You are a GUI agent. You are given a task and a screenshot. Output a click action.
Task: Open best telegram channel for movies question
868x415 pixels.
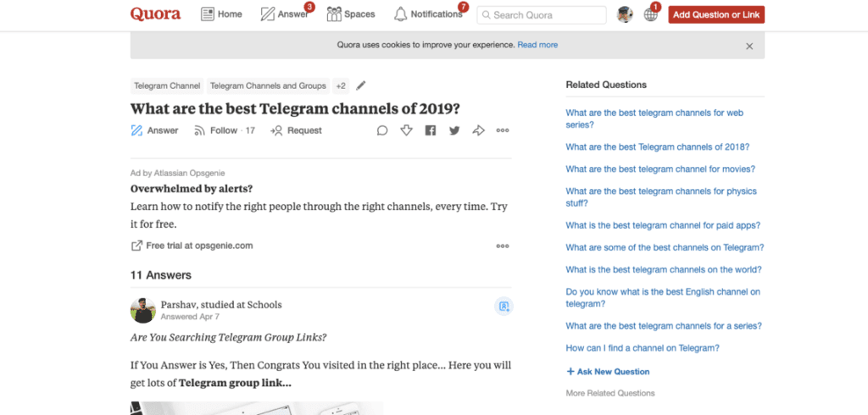(x=660, y=169)
